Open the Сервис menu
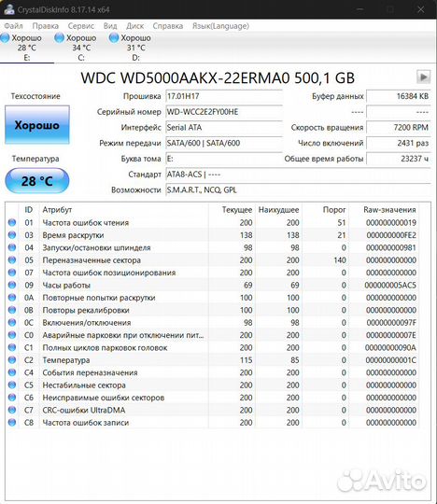The image size is (437, 504). (x=80, y=26)
